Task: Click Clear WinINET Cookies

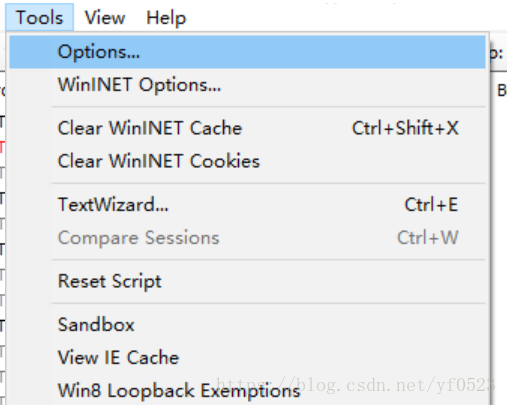Action: 247,161
